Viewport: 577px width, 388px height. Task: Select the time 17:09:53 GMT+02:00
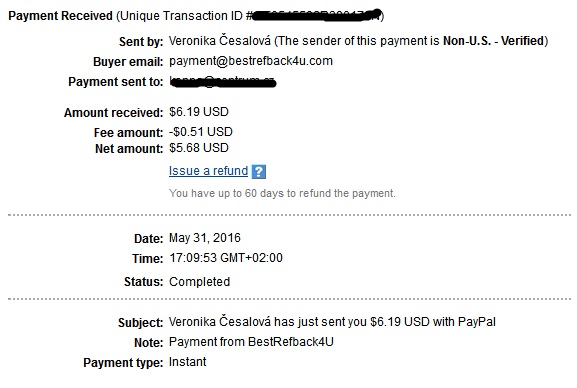[226, 258]
